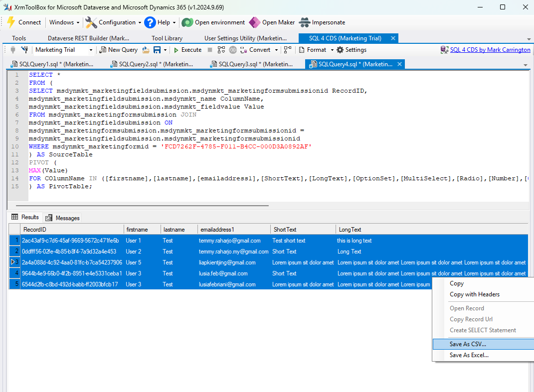Expand the Configuration dropdown arrow
This screenshot has height=392, width=534.
point(140,23)
